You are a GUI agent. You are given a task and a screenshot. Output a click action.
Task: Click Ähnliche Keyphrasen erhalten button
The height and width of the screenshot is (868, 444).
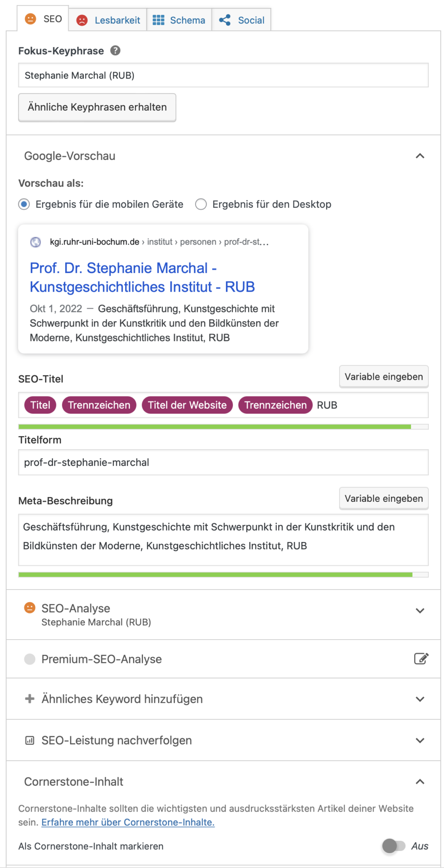(x=97, y=107)
